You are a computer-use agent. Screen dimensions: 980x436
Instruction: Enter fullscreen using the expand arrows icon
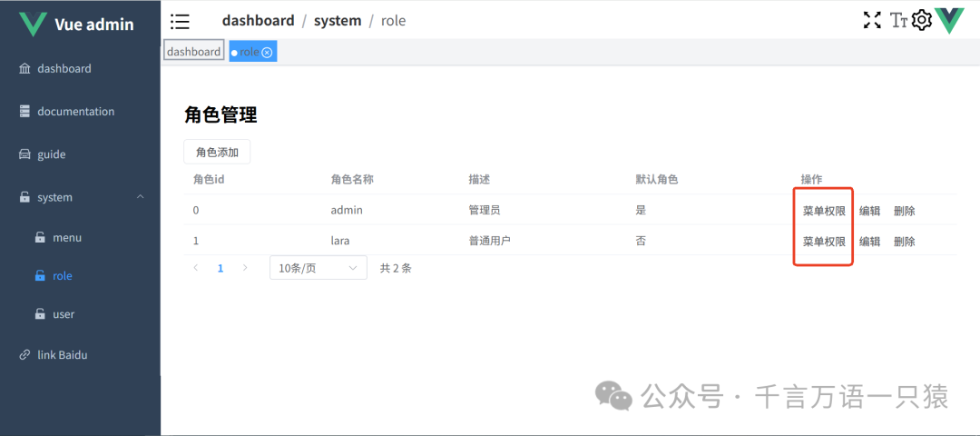872,20
